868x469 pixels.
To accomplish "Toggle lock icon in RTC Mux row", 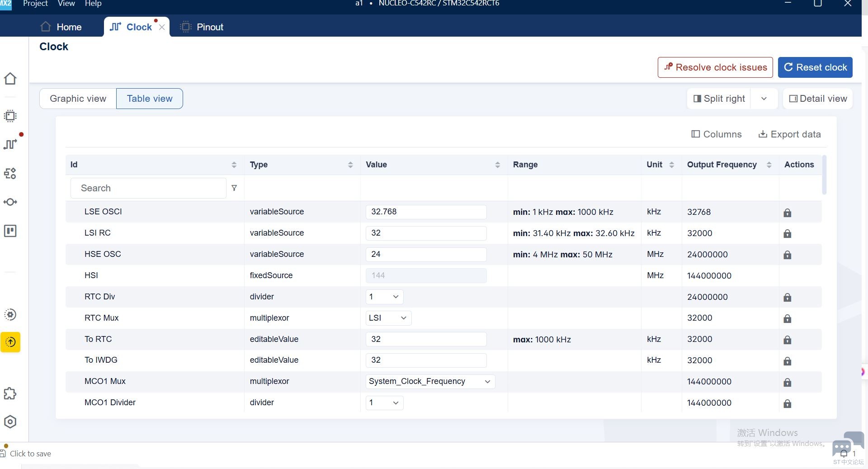I will click(x=787, y=319).
